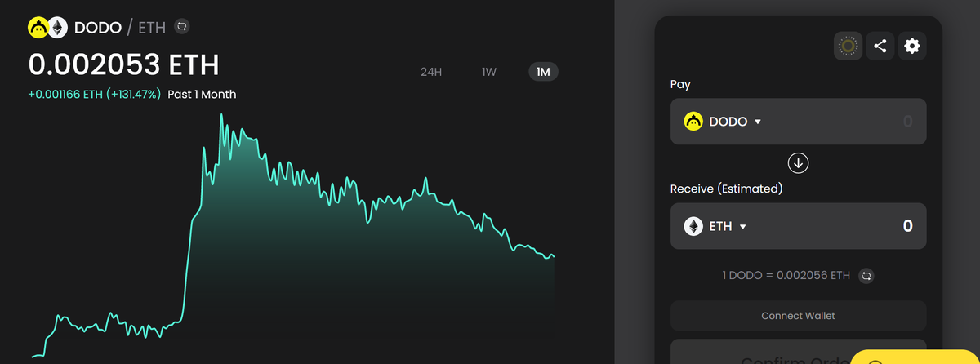Click the yellow DODO icon in the Pay field

click(x=693, y=122)
